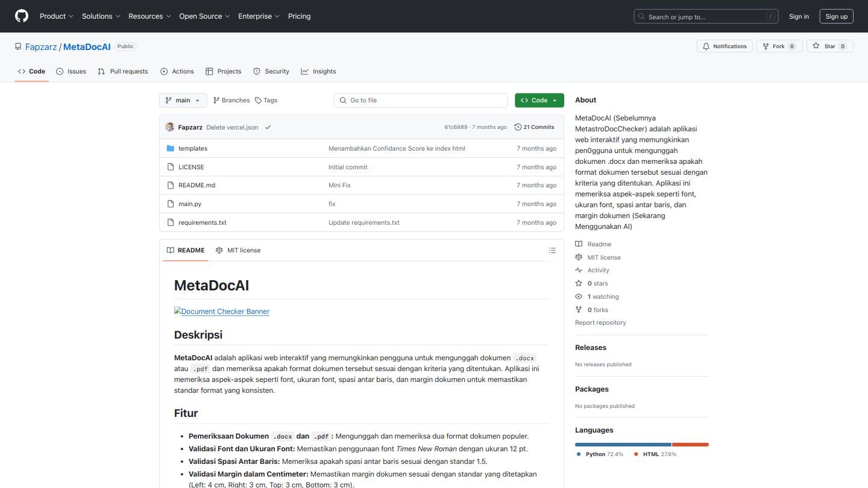Open the Fapzarz owner profile link

coord(41,46)
